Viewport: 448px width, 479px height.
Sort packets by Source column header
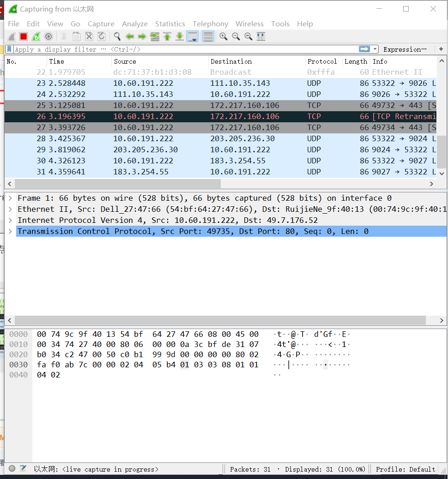click(x=160, y=61)
